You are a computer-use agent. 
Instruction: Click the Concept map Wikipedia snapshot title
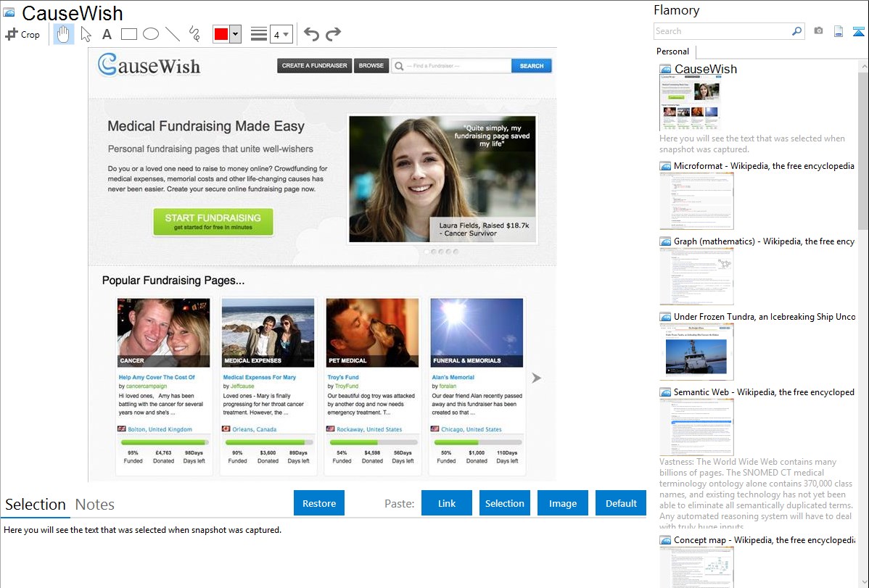pos(764,540)
